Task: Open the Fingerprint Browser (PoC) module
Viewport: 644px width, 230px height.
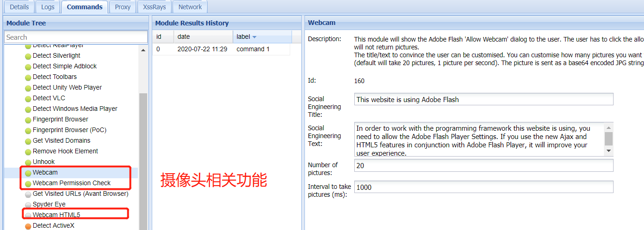Action: [x=70, y=130]
